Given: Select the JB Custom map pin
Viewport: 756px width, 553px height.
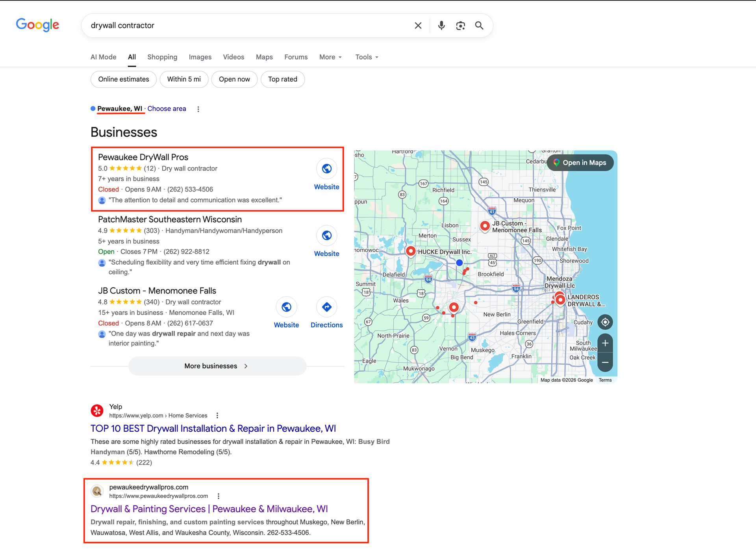Looking at the screenshot, I should coord(485,226).
